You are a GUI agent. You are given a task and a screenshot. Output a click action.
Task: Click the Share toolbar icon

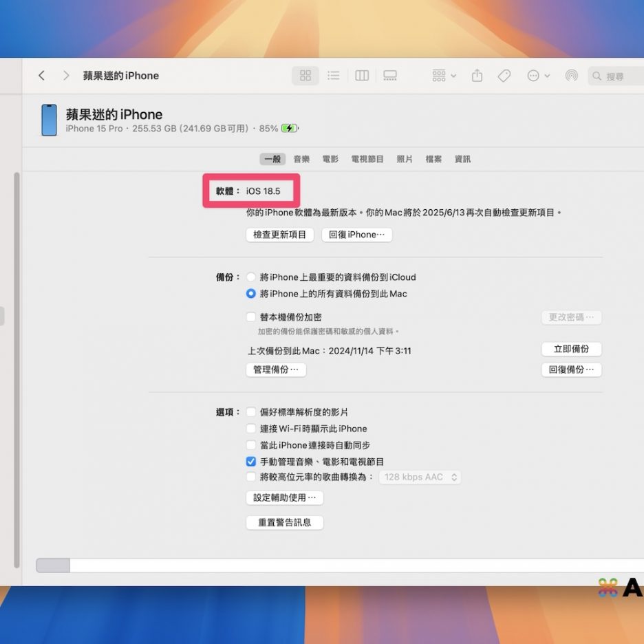[477, 76]
